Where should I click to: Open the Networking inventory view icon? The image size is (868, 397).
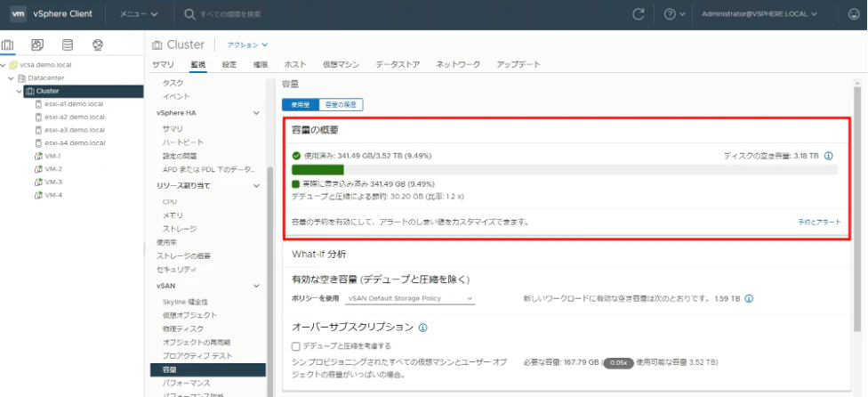(98, 45)
